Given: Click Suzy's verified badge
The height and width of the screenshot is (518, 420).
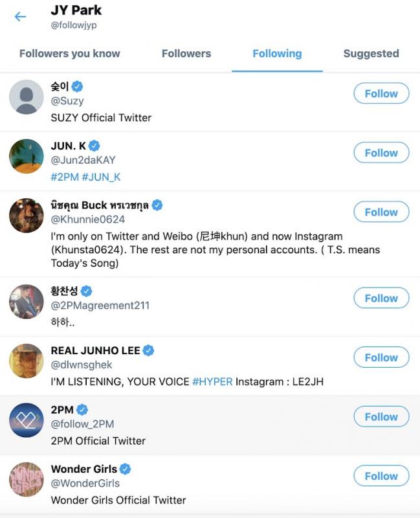Looking at the screenshot, I should point(77,85).
